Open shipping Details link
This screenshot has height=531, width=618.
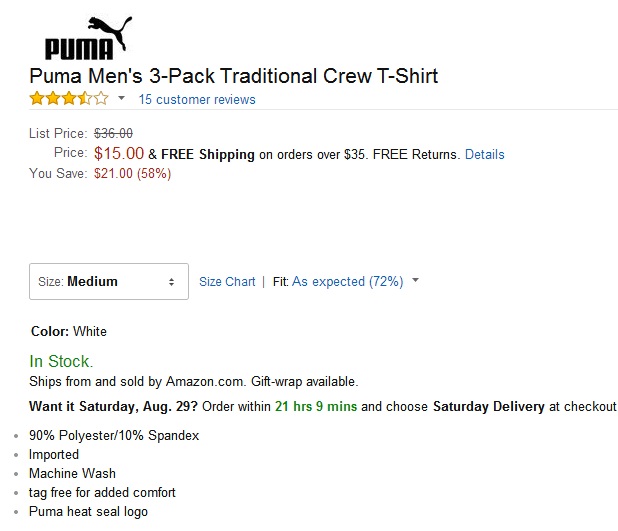[484, 154]
